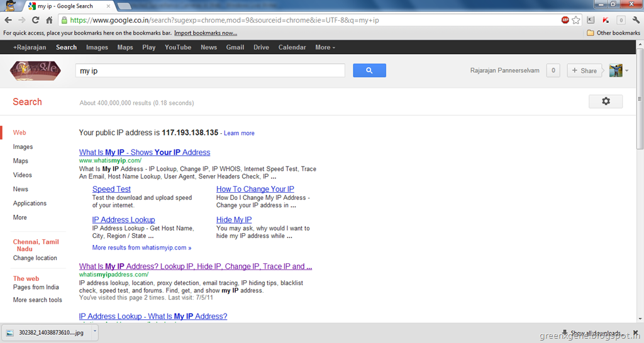Filter results by News in sidebar

[21, 189]
